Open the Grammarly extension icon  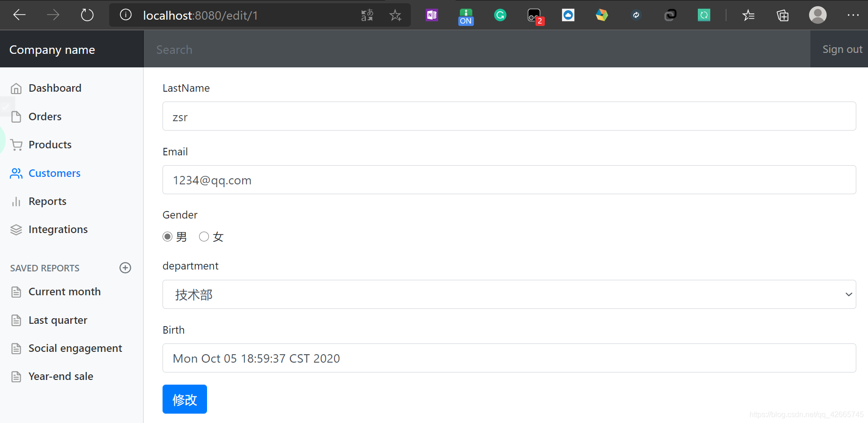[500, 15]
